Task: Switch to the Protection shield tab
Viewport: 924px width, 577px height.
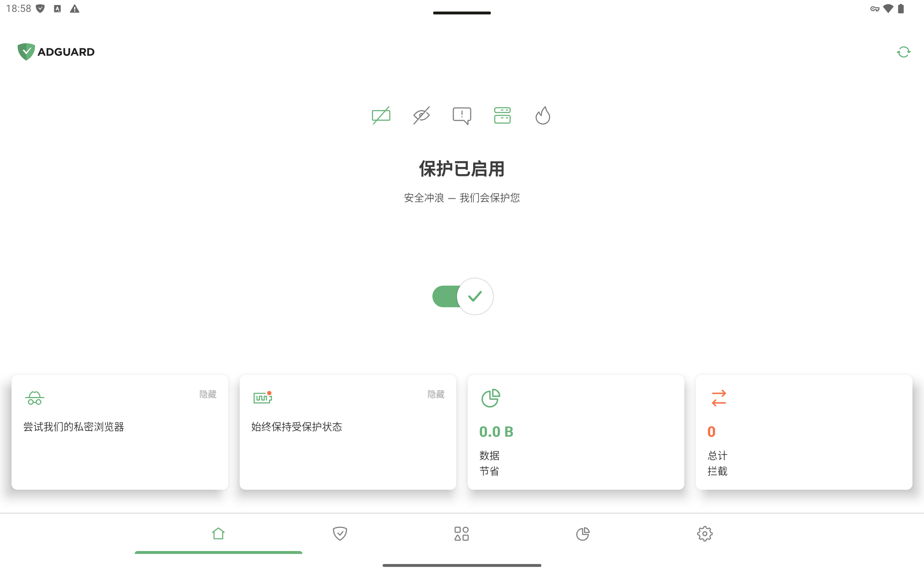Action: pyautogui.click(x=340, y=533)
